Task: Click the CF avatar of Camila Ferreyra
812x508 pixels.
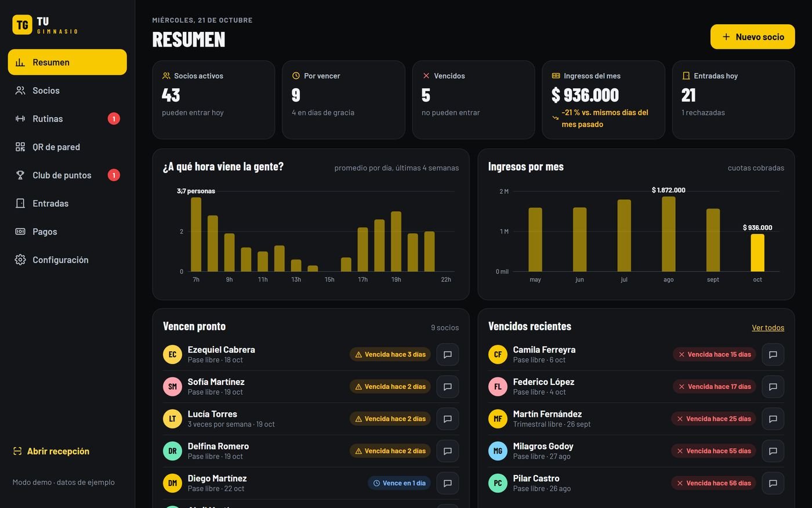Action: [498, 354]
